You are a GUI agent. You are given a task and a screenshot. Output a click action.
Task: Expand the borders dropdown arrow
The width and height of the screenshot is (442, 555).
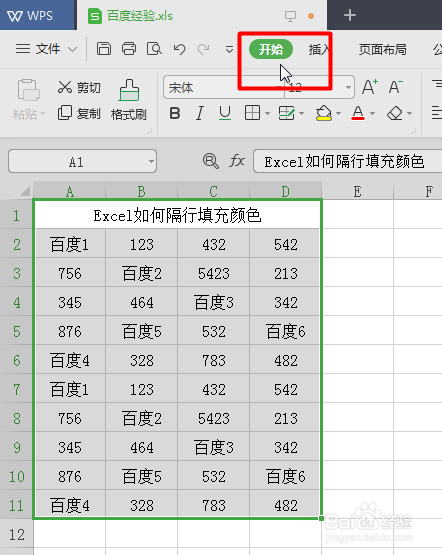267,114
